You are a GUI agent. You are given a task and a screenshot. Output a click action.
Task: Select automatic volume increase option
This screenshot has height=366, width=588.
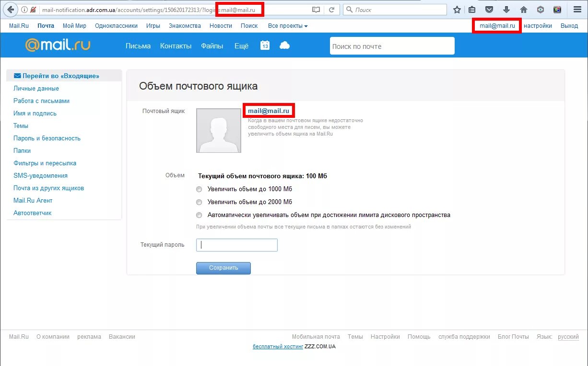click(199, 215)
